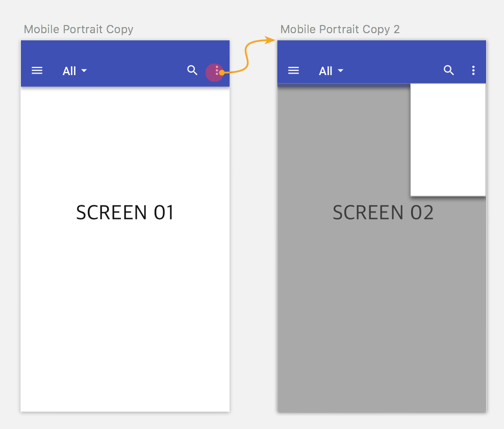Click search icon on Screen 01
Screen dimensions: 504x429
[x=192, y=70]
